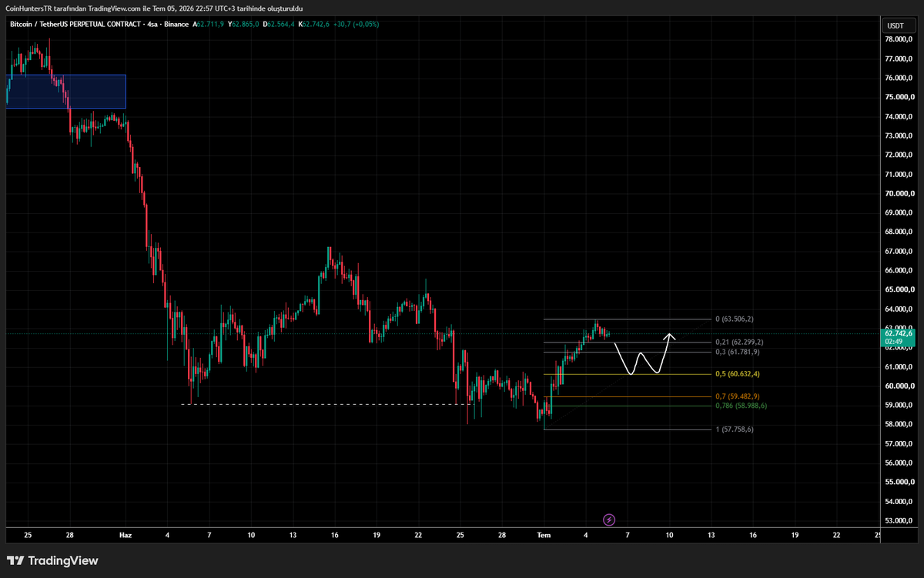Click the 65.000,0 price axis label

coord(899,289)
